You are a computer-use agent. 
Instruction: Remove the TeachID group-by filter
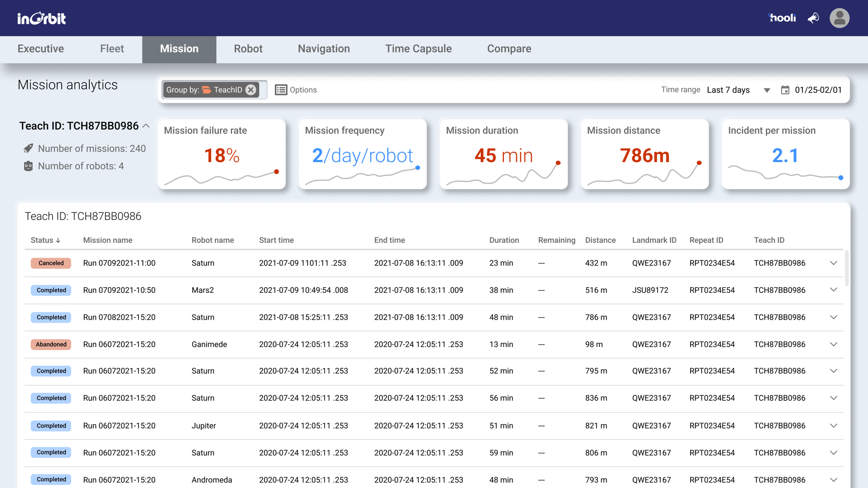[250, 90]
